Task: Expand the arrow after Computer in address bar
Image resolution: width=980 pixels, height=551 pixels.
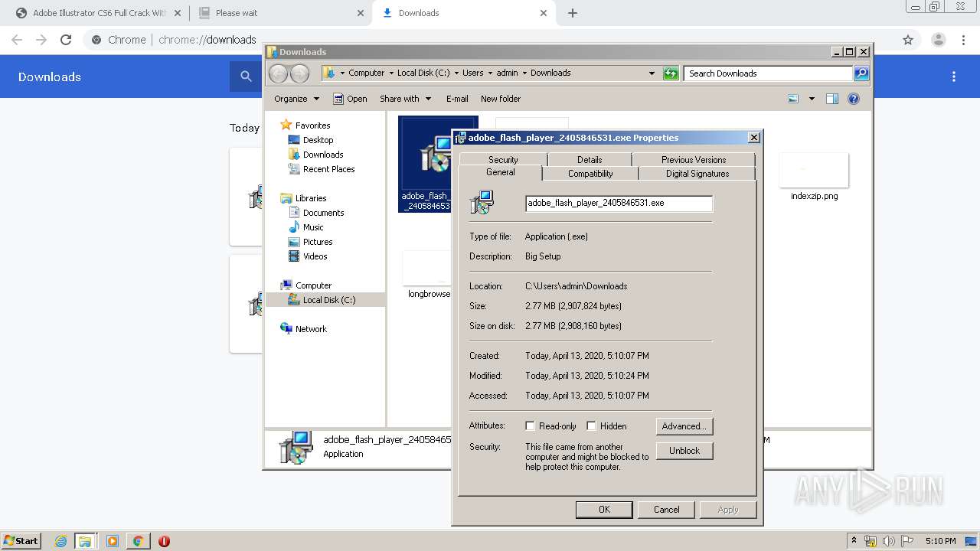Action: 390,73
